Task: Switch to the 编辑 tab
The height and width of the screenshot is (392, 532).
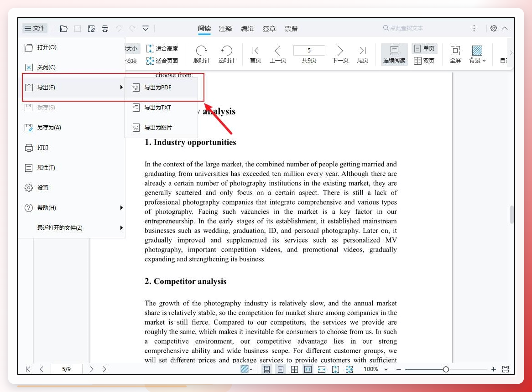Action: (247, 28)
